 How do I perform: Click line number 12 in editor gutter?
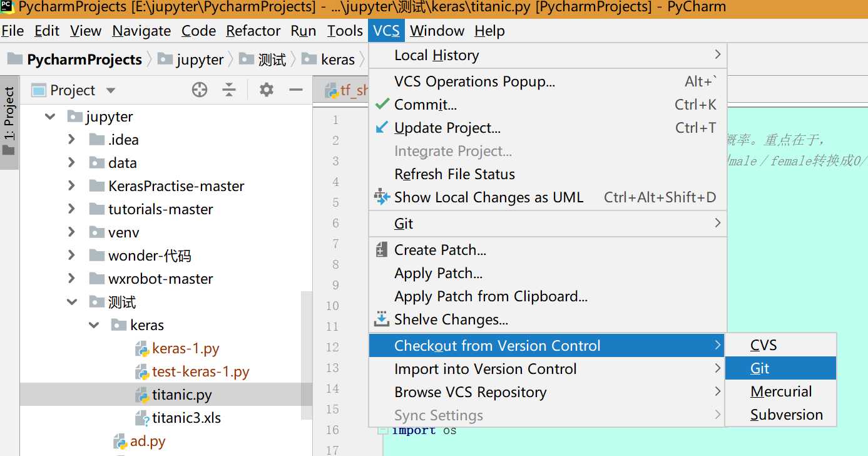332,347
